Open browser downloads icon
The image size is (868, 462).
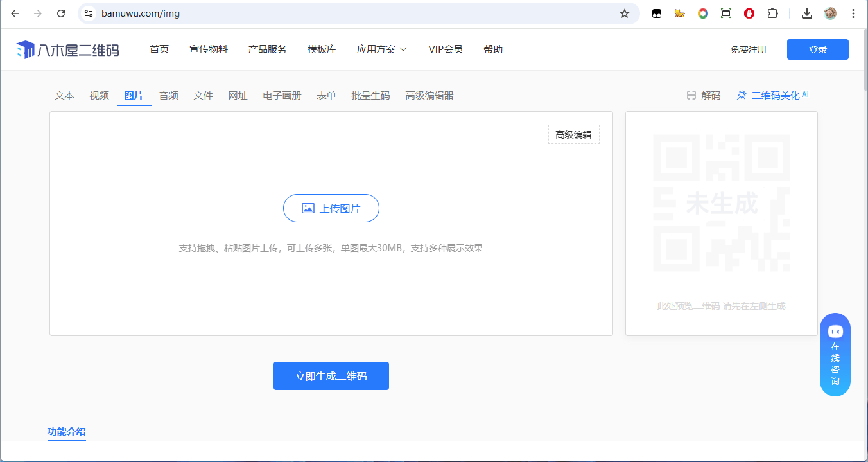click(807, 13)
